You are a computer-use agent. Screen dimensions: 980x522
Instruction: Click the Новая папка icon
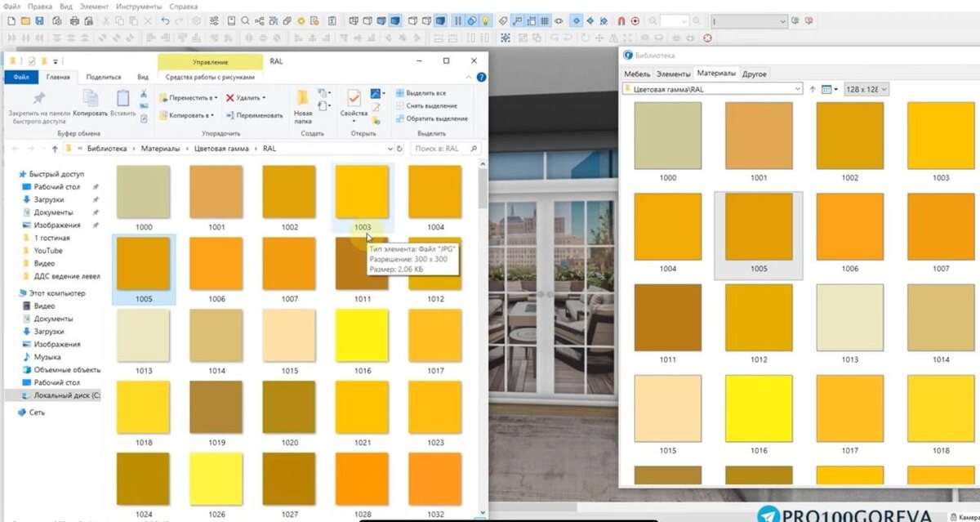point(303,105)
